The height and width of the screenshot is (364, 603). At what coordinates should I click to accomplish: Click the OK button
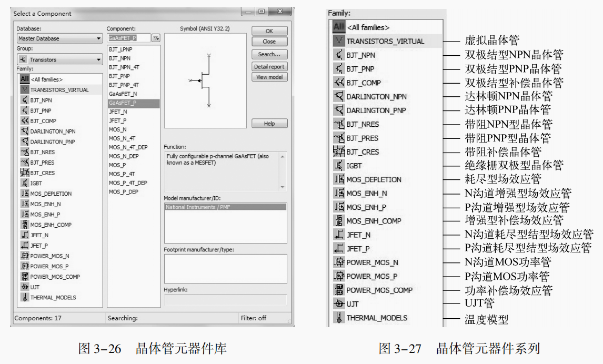click(x=269, y=31)
